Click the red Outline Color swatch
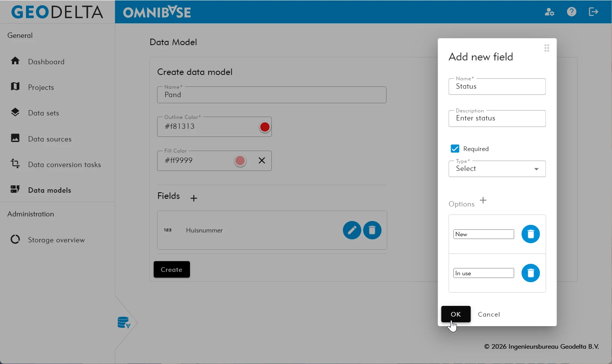Image resolution: width=612 pixels, height=364 pixels. pyautogui.click(x=265, y=127)
